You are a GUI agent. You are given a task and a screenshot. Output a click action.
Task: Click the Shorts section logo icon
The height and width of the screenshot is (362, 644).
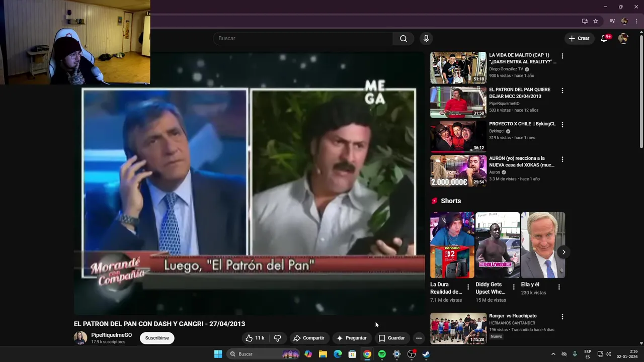(434, 201)
